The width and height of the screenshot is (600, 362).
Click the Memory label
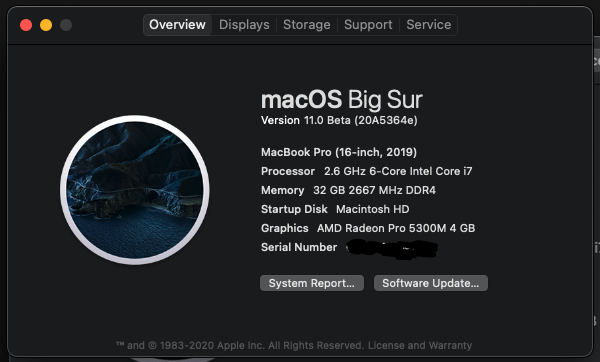coord(282,190)
